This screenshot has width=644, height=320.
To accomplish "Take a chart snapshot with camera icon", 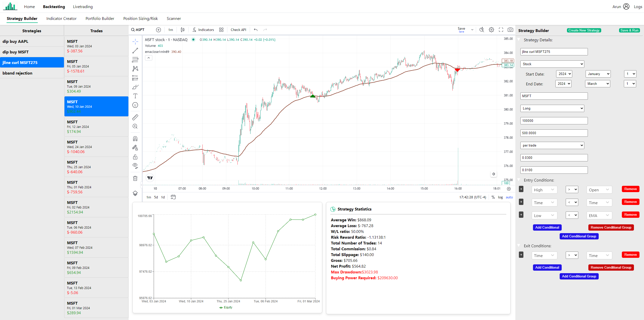I will coord(510,30).
